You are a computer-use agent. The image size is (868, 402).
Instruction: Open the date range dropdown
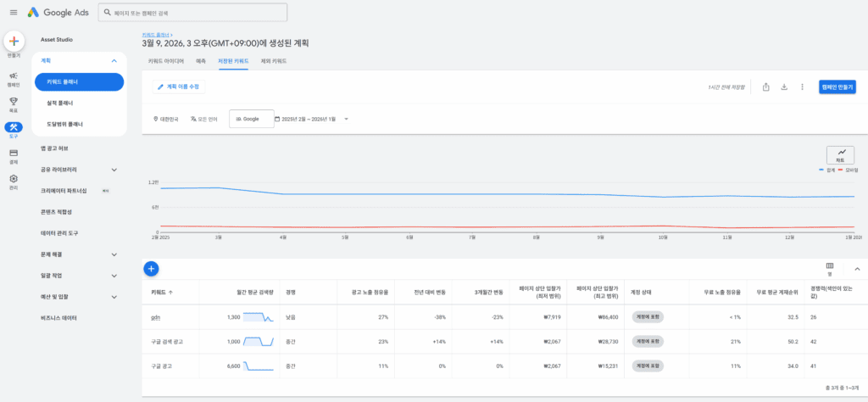pos(311,119)
